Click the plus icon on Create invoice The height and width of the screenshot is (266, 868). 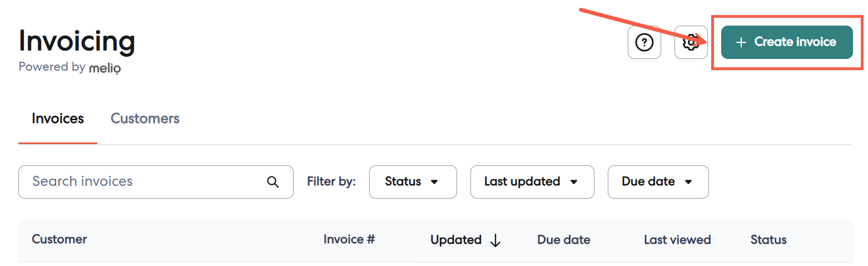740,42
